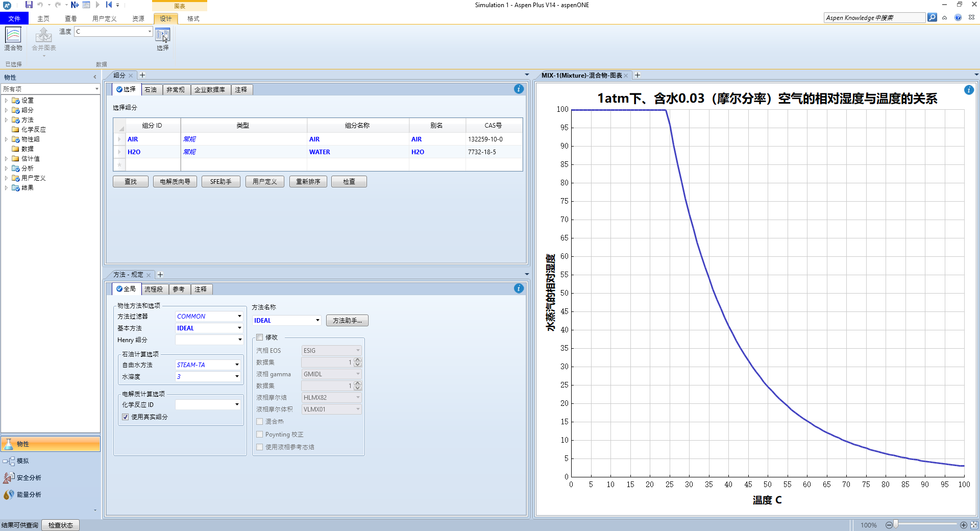Open 方法名称 IDEAL dropdown
This screenshot has height=531, width=980.
pos(317,320)
